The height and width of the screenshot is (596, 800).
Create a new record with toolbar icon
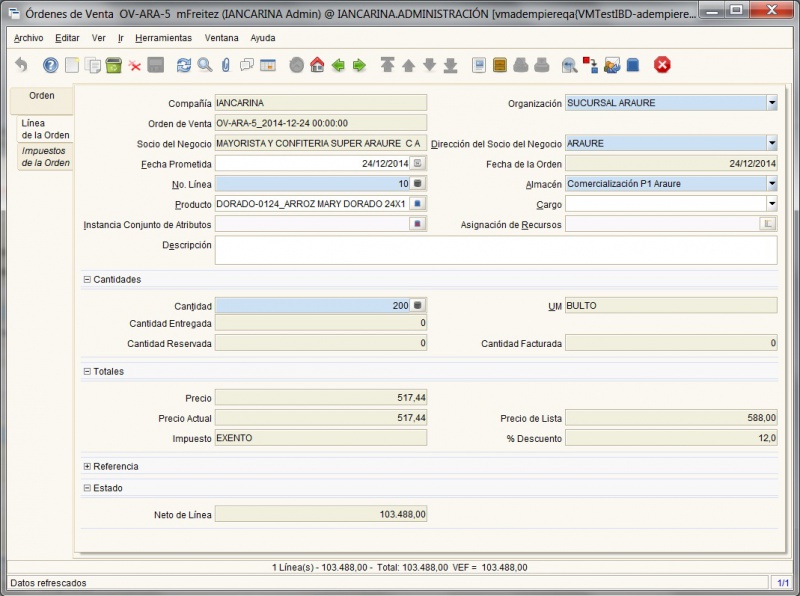pyautogui.click(x=72, y=65)
